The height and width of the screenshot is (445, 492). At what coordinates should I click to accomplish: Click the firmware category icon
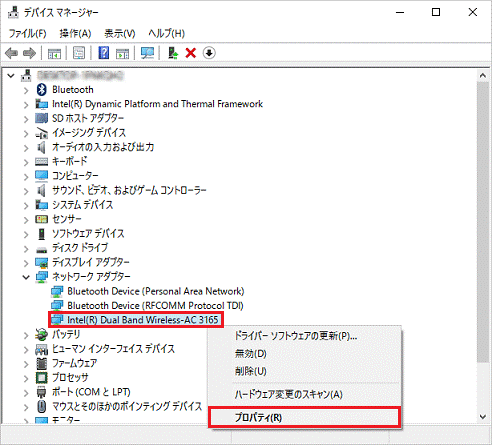pyautogui.click(x=41, y=363)
